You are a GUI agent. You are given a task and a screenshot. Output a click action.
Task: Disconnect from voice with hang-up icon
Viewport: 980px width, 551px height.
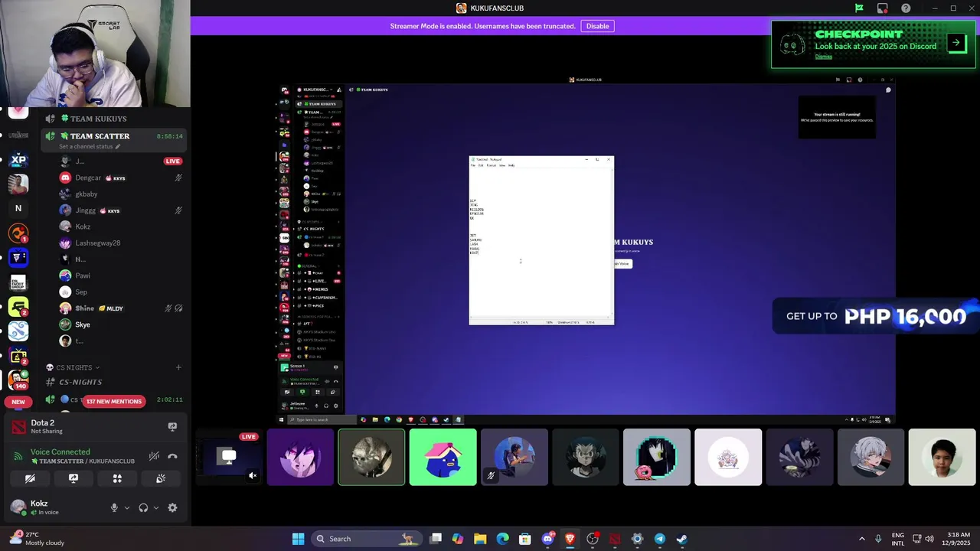tap(172, 456)
